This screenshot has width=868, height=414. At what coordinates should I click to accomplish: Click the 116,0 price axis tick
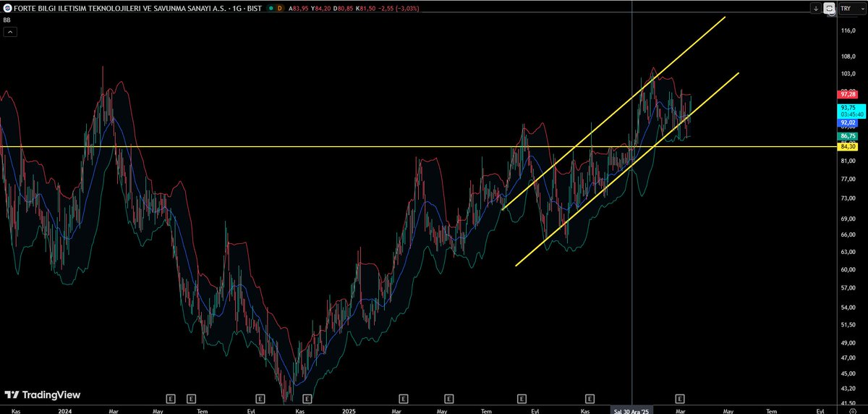click(x=848, y=31)
